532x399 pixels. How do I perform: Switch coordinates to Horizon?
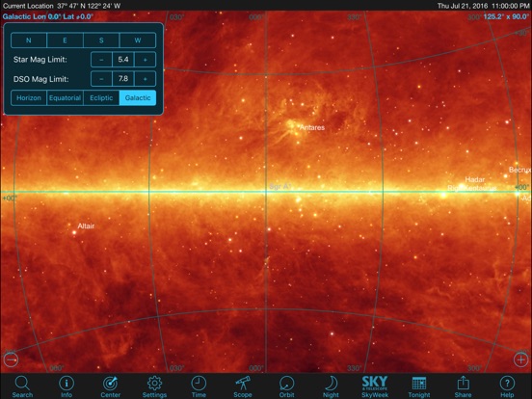29,98
